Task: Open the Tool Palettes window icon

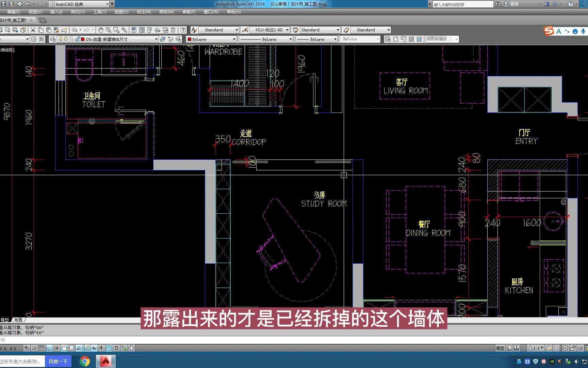Action: point(149,30)
